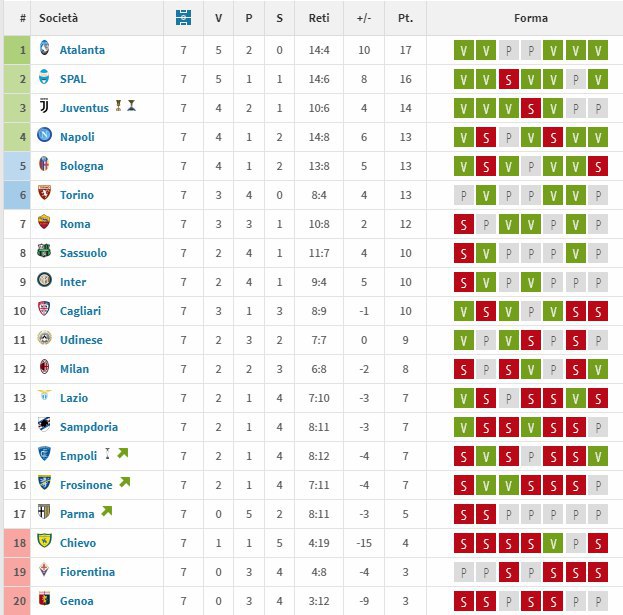Viewport: 623px width, 615px height.
Task: Open the Sampdoria team link
Action: click(88, 427)
